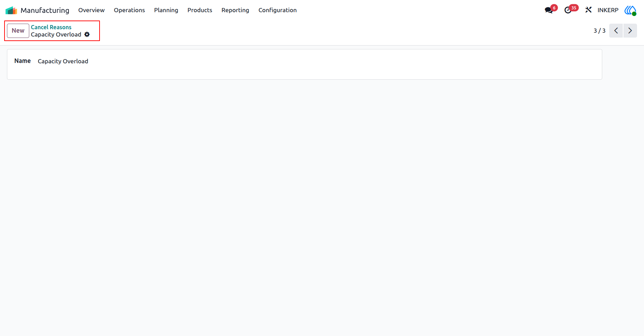Open the chat messages icon
This screenshot has width=644, height=336.
pos(549,10)
